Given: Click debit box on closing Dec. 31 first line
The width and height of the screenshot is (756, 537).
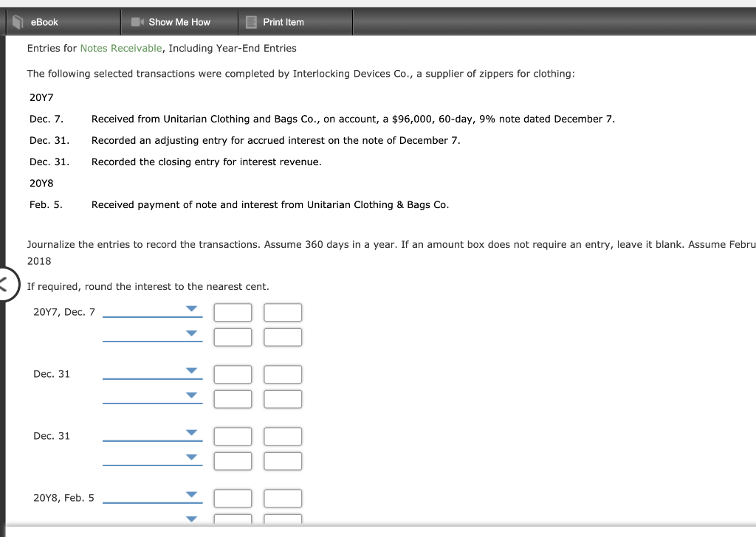Looking at the screenshot, I should point(233,437).
